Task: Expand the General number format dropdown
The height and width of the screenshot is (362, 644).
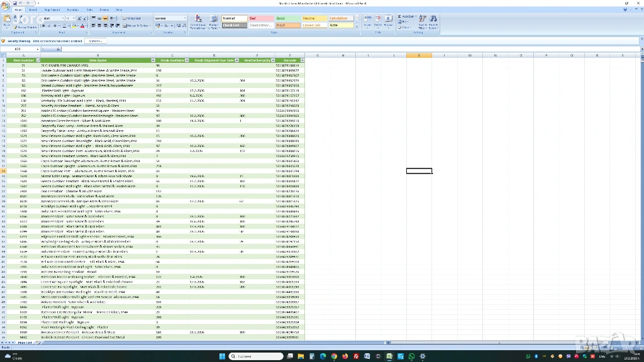Action: point(184,18)
